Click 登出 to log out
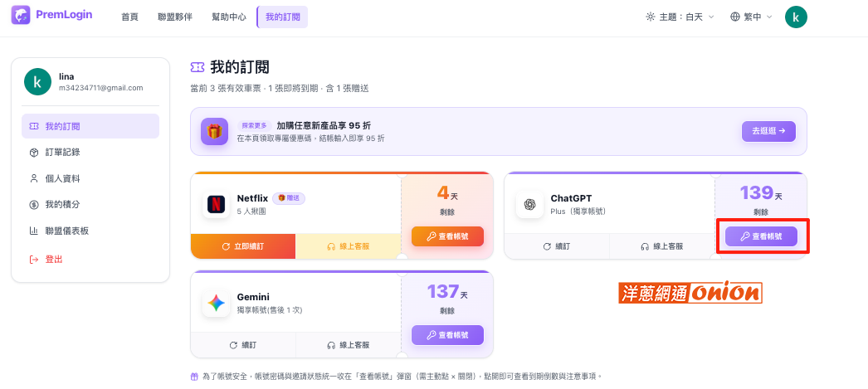This screenshot has width=868, height=389. click(x=90, y=259)
